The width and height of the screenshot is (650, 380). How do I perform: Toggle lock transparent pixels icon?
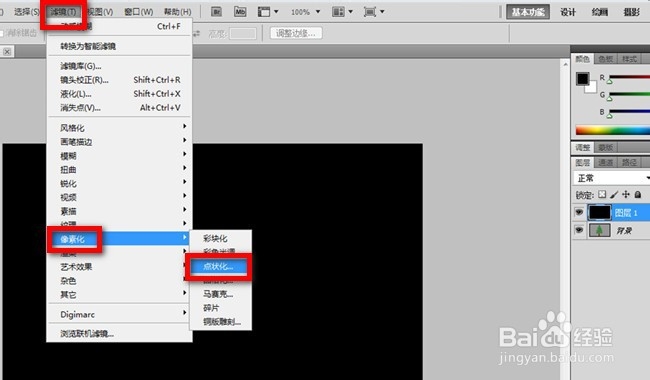point(602,194)
